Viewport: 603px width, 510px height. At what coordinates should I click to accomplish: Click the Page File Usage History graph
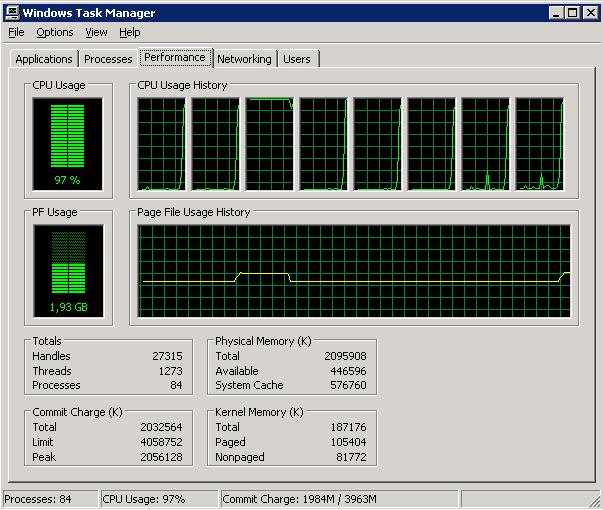pos(354,270)
